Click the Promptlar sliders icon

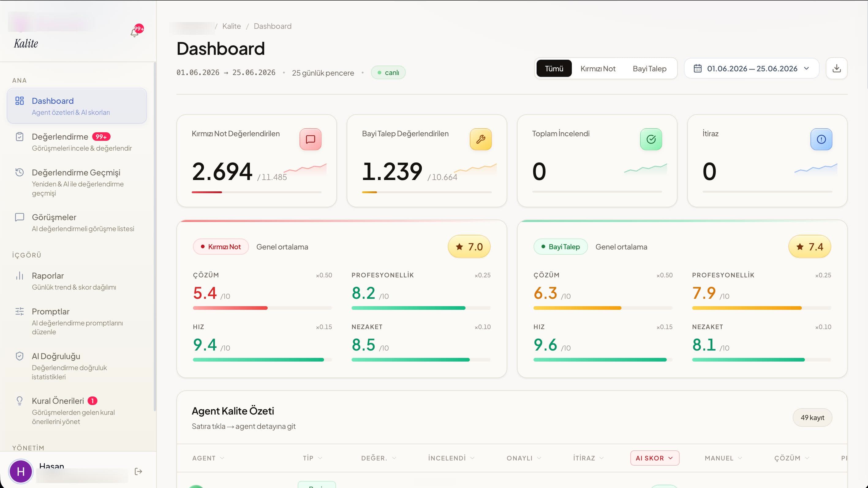(20, 312)
